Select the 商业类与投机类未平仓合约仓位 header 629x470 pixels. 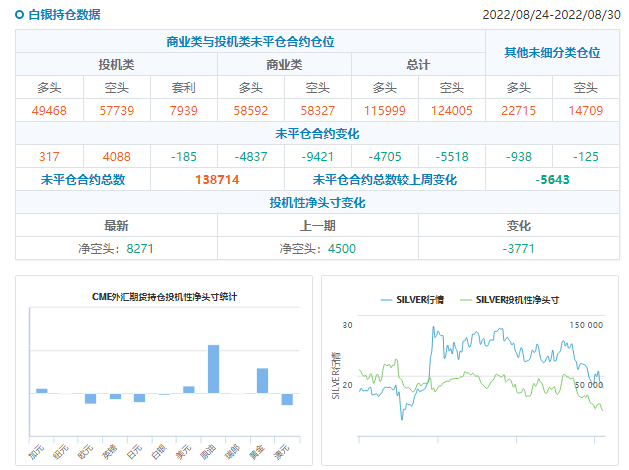250,42
